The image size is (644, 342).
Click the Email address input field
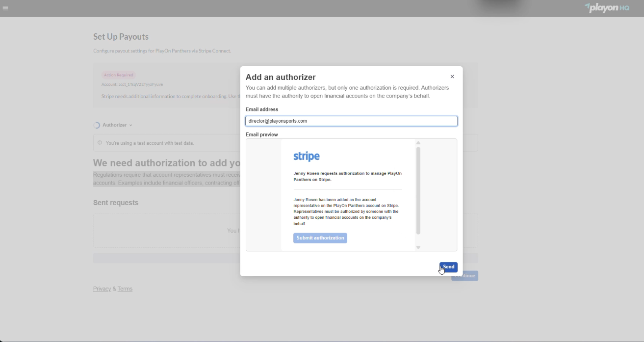pos(351,121)
